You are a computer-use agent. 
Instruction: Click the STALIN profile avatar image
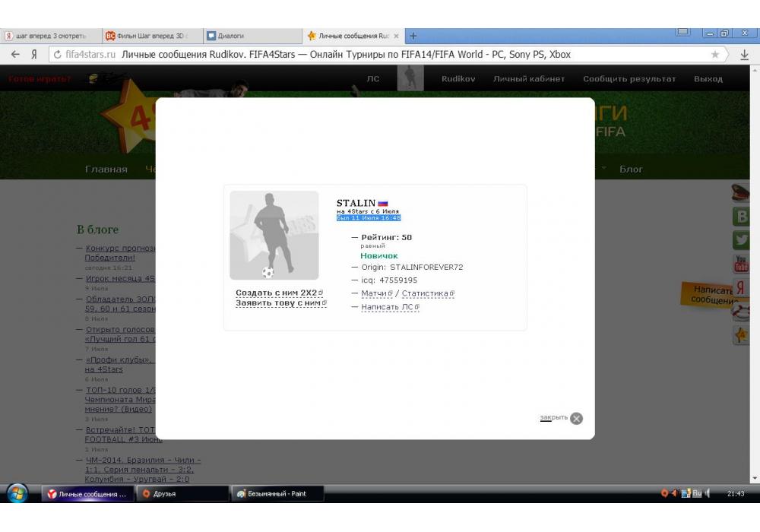point(274,235)
